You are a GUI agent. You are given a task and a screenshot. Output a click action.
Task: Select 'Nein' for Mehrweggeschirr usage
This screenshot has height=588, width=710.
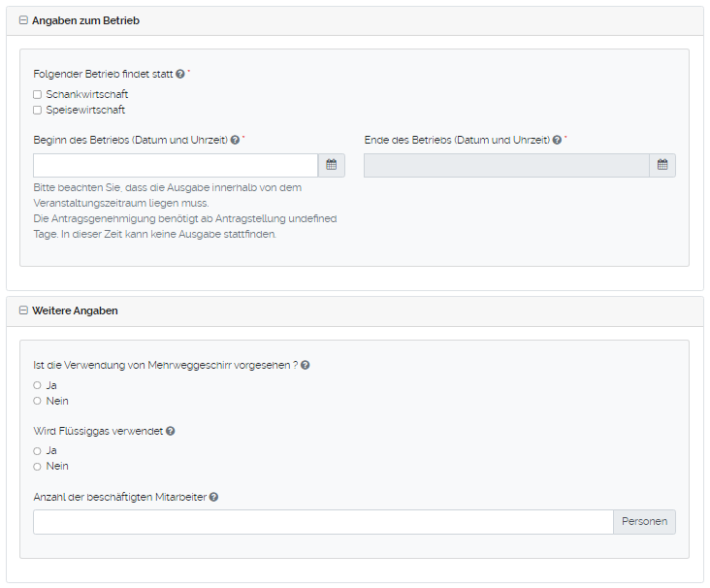click(x=38, y=401)
